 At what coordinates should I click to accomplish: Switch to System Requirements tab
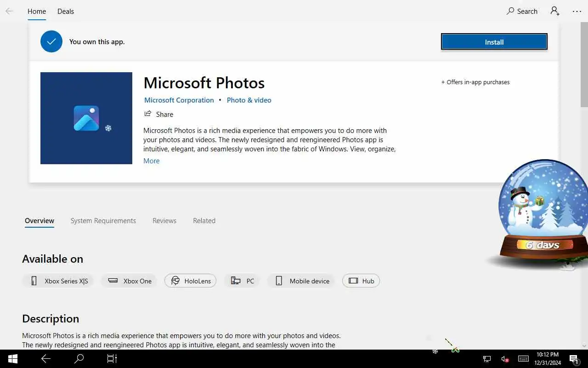point(103,221)
